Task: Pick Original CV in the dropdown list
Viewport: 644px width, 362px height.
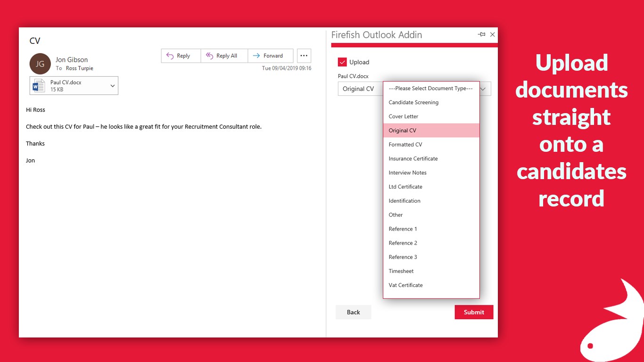Action: (x=431, y=131)
